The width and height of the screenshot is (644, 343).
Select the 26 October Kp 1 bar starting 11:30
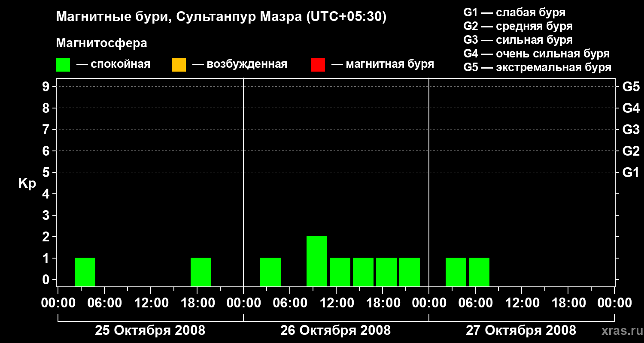[x=340, y=272]
